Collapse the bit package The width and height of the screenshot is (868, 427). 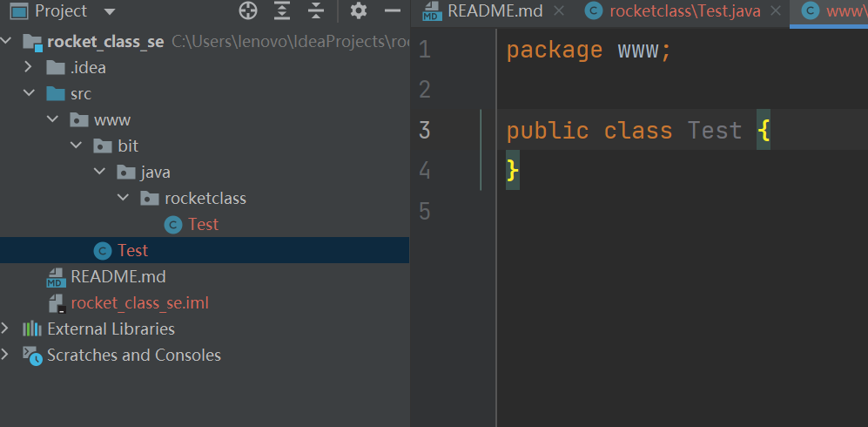pos(76,146)
